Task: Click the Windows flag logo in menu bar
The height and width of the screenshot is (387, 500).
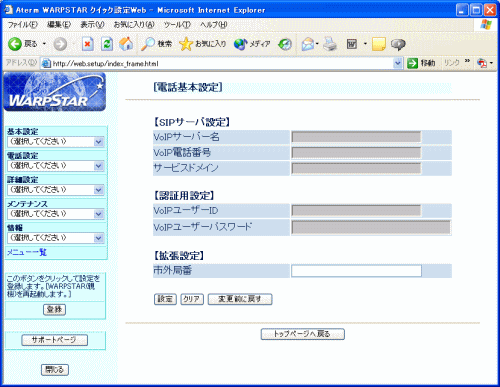Action: coord(486,25)
